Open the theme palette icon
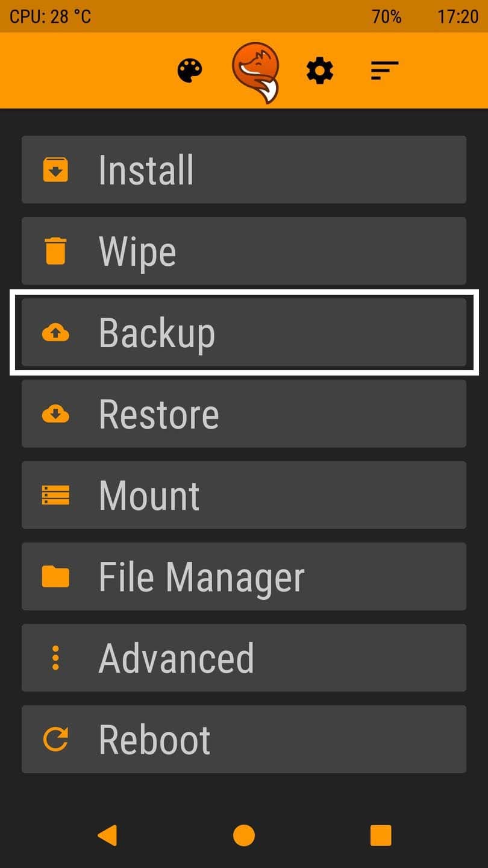The image size is (488, 868). click(190, 71)
